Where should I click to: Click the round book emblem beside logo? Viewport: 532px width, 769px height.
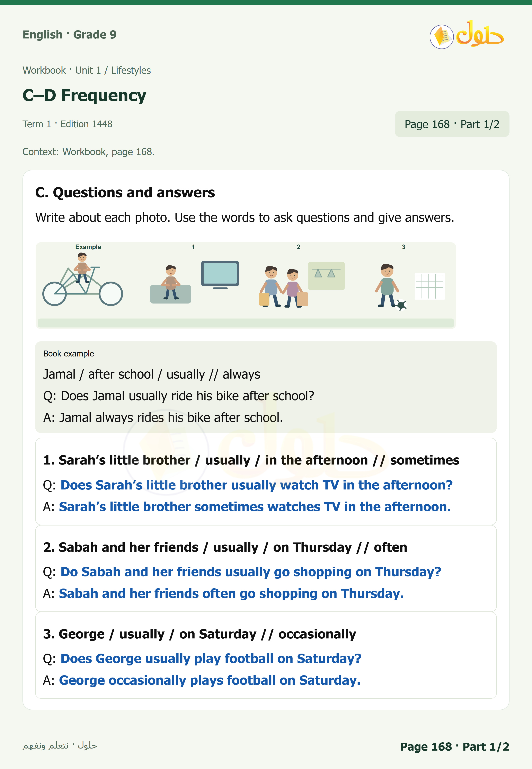(x=441, y=37)
